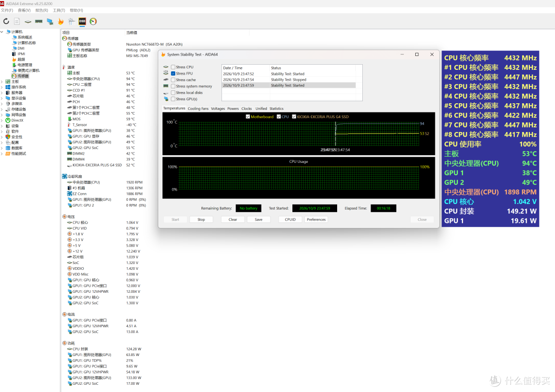
Task: Open the OSD panel toolbar icon
Action: (82, 22)
